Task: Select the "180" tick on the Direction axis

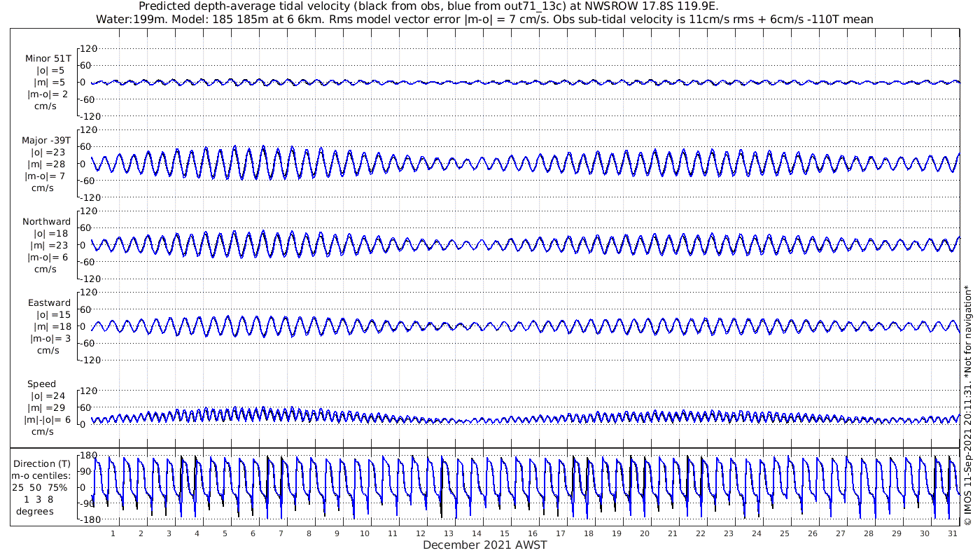Action: point(87,455)
